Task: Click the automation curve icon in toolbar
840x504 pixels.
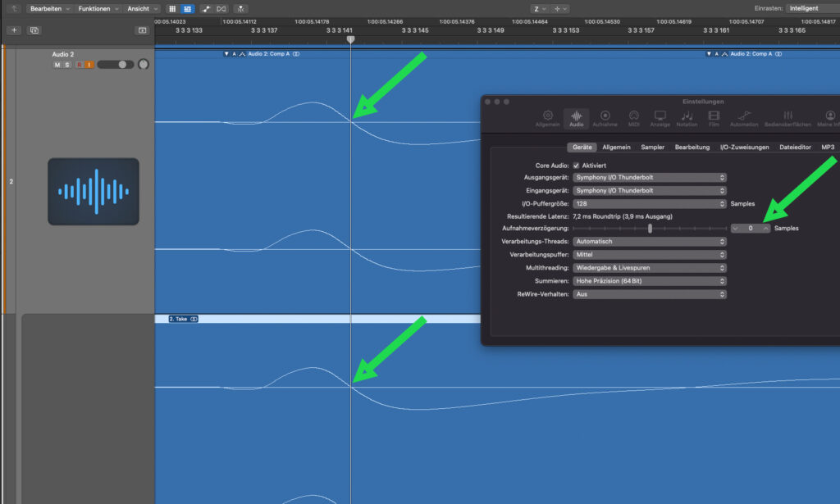Action: [x=206, y=8]
